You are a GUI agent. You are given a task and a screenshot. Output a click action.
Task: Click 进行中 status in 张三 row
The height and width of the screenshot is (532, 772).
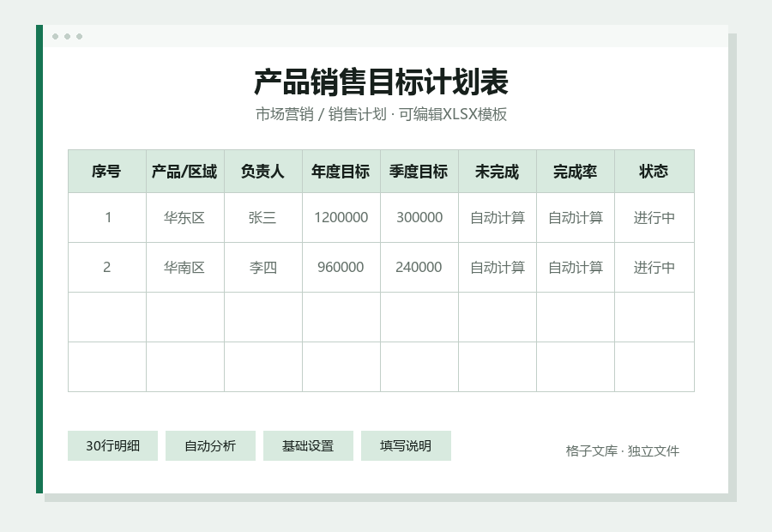click(x=654, y=218)
